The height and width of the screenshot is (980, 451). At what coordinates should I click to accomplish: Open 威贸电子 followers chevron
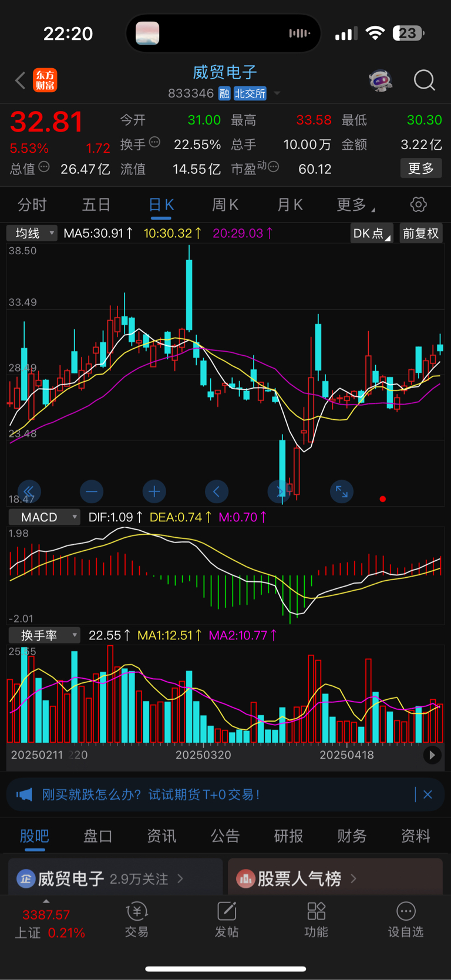coord(180,878)
